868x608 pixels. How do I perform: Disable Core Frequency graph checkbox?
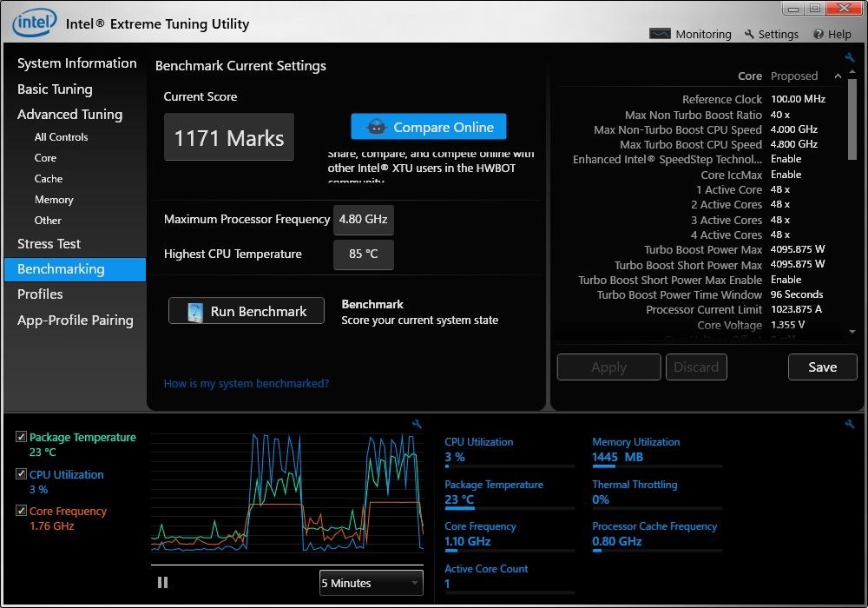tap(21, 511)
